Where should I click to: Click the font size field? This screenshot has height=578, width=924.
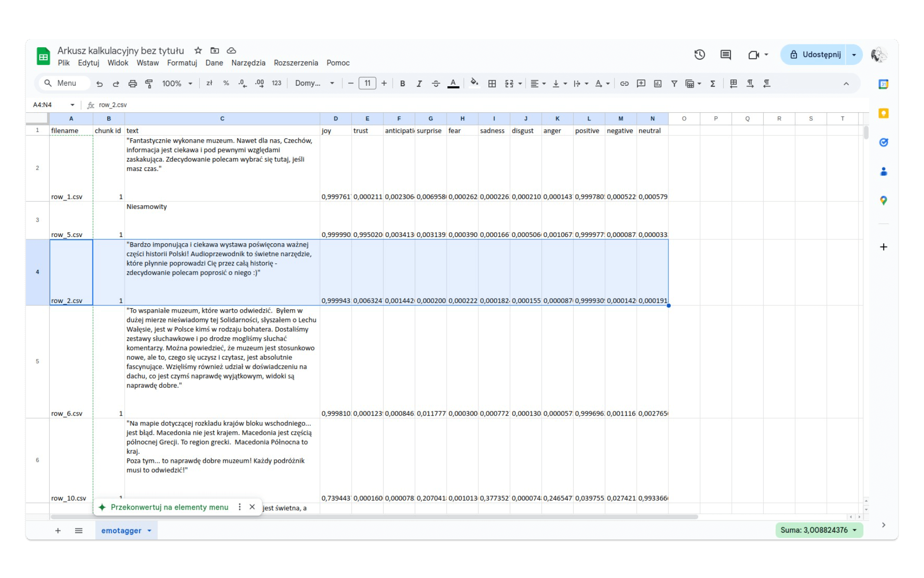(368, 83)
